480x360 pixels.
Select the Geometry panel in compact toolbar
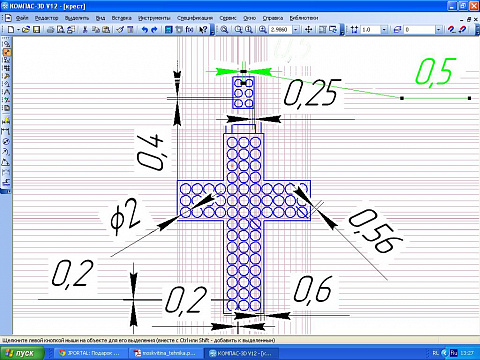tap(7, 44)
